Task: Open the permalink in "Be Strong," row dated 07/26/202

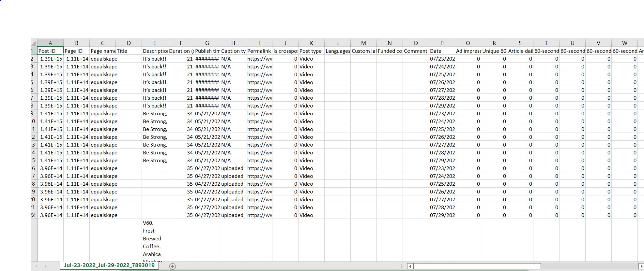Action: pyautogui.click(x=259, y=137)
